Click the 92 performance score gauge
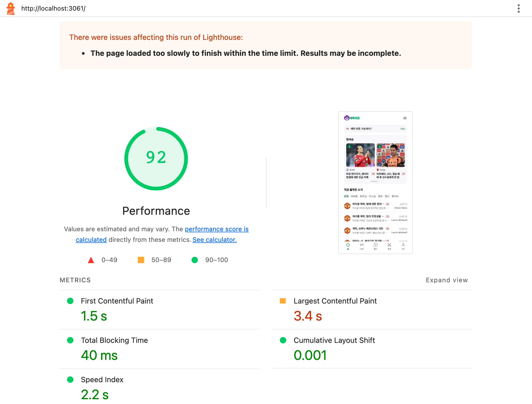The width and height of the screenshot is (532, 404). [156, 158]
